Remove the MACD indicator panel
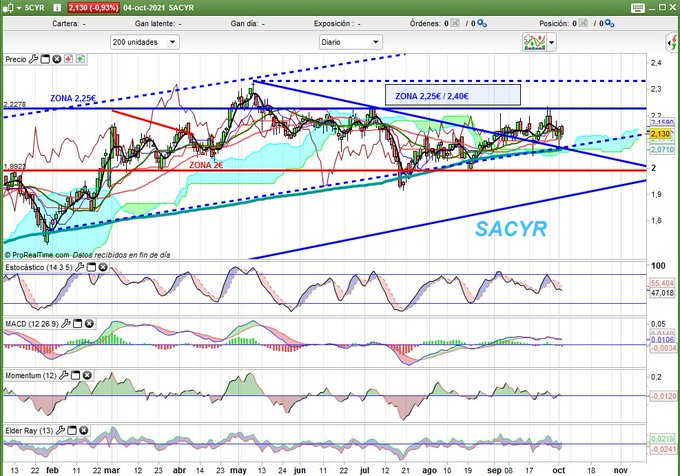The image size is (680, 476). tap(89, 324)
